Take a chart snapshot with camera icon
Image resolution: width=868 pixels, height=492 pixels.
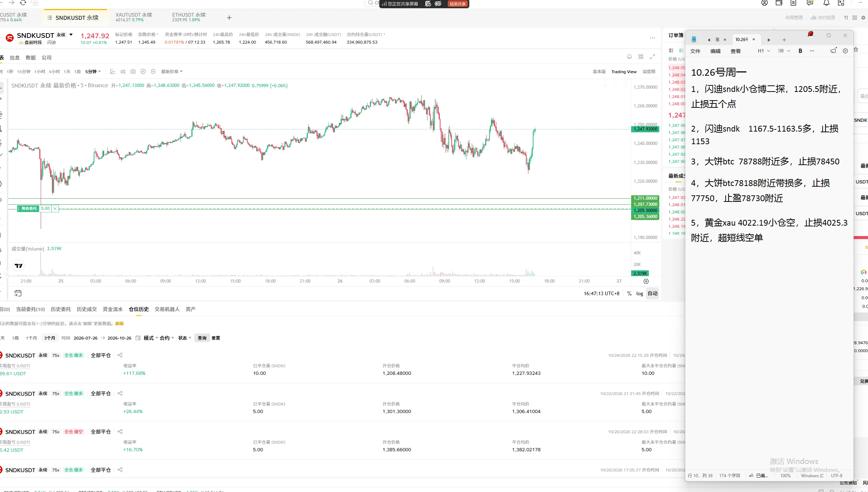point(133,72)
